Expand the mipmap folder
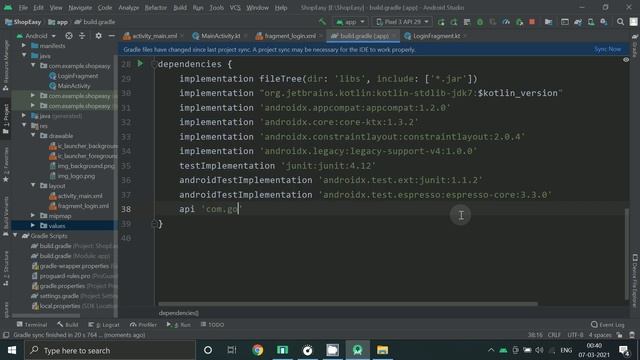 pyautogui.click(x=33, y=216)
